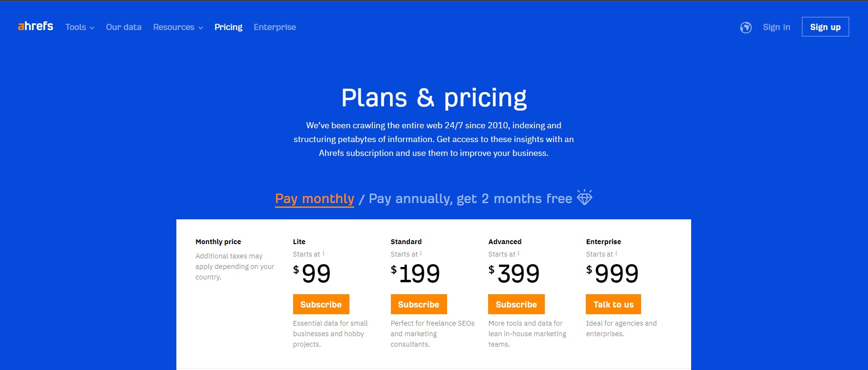868x370 pixels.
Task: Switch to Pay annually, get 2 months free
Action: tap(470, 199)
